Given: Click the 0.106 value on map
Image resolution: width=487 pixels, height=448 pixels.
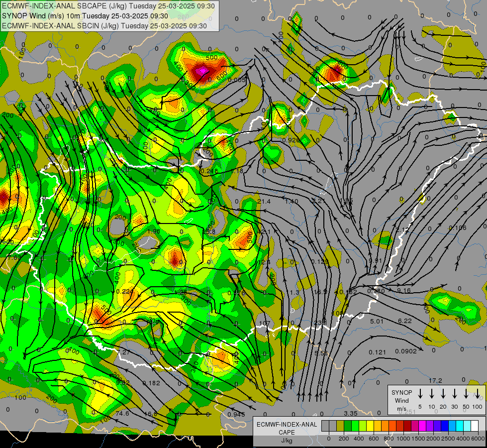Looking at the screenshot, I should tap(458, 228).
